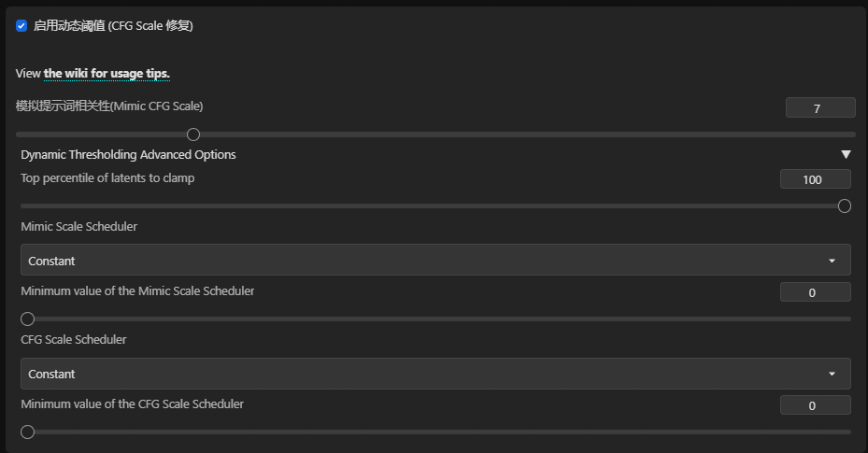Click the Minimum Mimic Scale Scheduler value field
The image size is (868, 453).
815,292
